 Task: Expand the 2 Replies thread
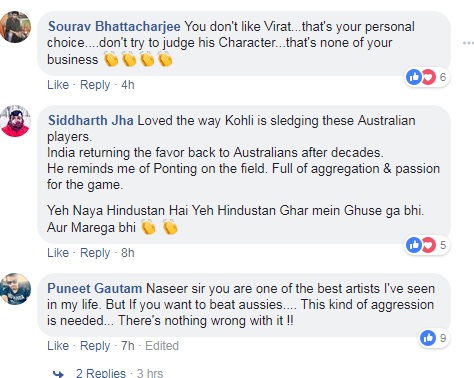[101, 373]
